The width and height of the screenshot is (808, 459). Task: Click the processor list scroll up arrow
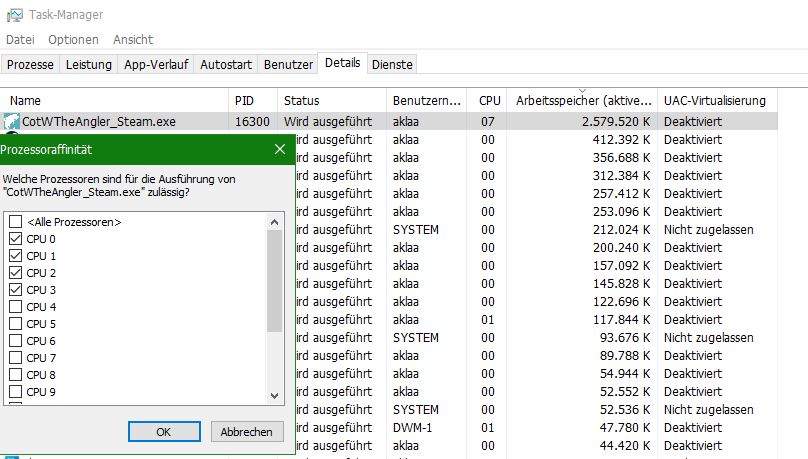pos(275,222)
